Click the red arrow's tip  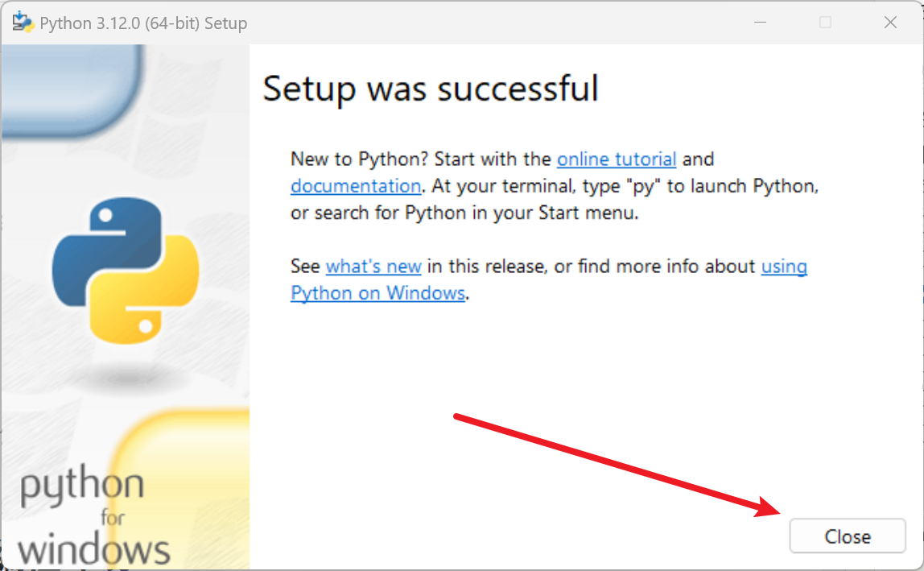pos(777,512)
